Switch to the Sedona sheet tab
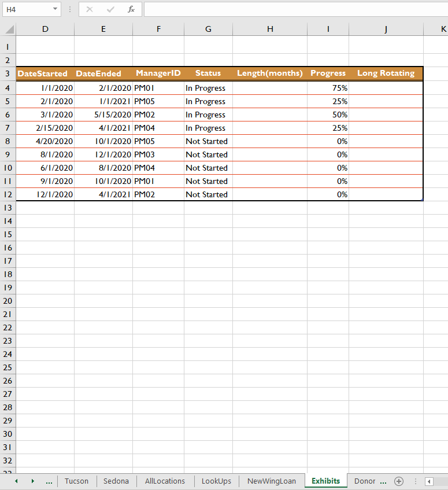This screenshot has width=448, height=490. [116, 481]
